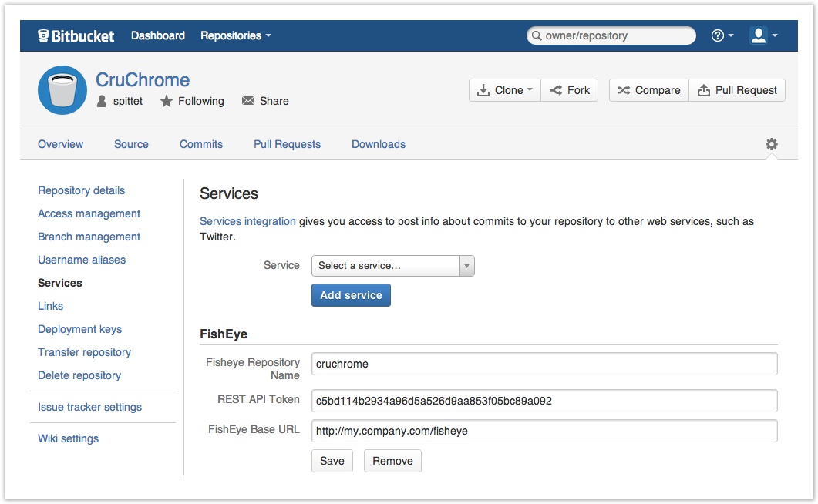Open the user avatar account menu
This screenshot has width=818, height=504.
pyautogui.click(x=763, y=35)
